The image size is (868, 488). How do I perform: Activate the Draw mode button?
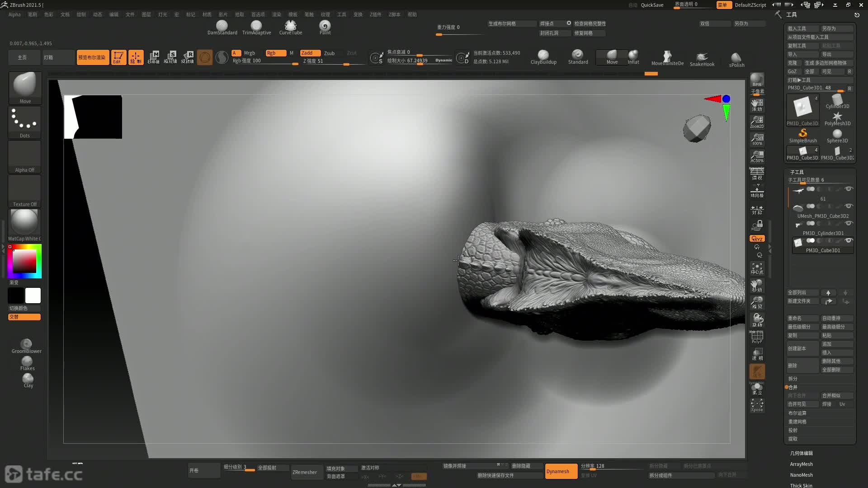[136, 57]
